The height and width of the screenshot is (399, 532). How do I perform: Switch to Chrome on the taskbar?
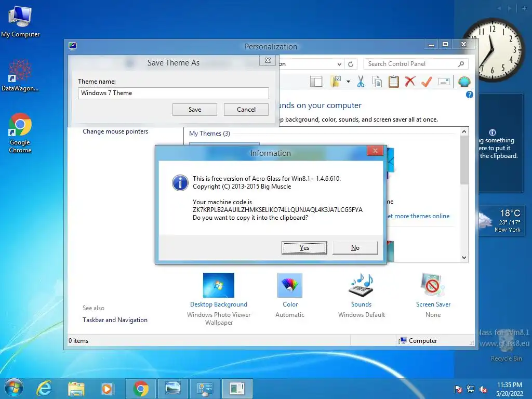[x=141, y=389]
